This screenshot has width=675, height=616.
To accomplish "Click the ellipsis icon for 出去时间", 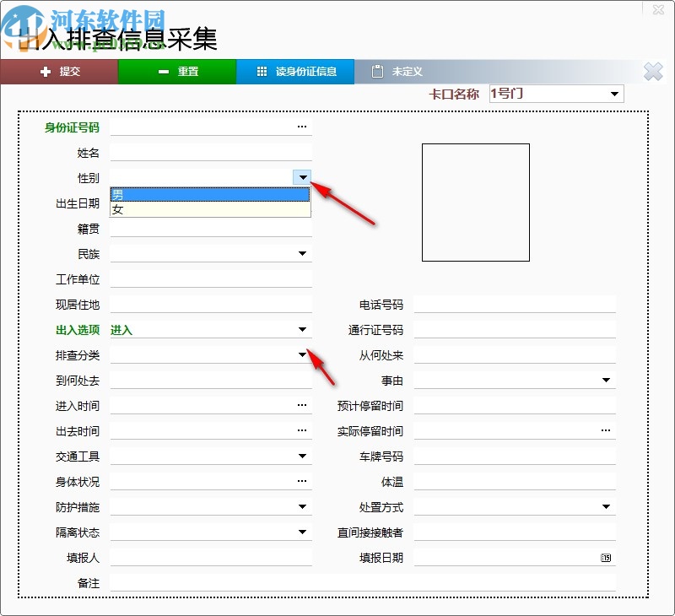I will tap(301, 430).
